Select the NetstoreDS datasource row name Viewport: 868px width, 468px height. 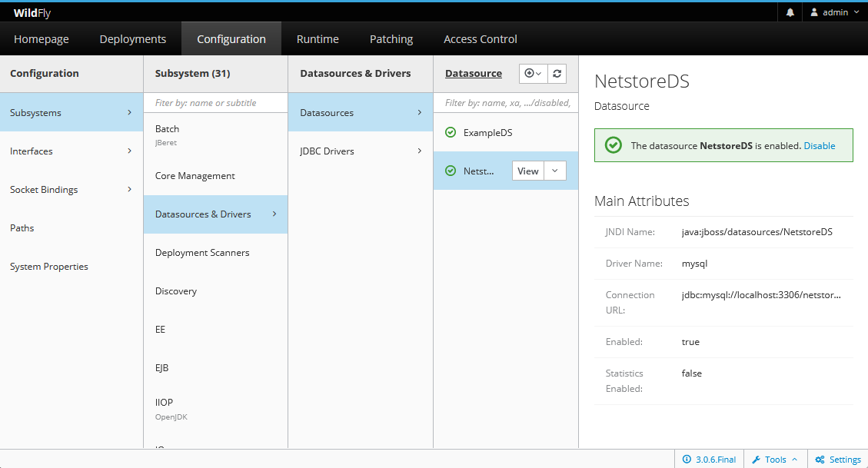pos(478,171)
